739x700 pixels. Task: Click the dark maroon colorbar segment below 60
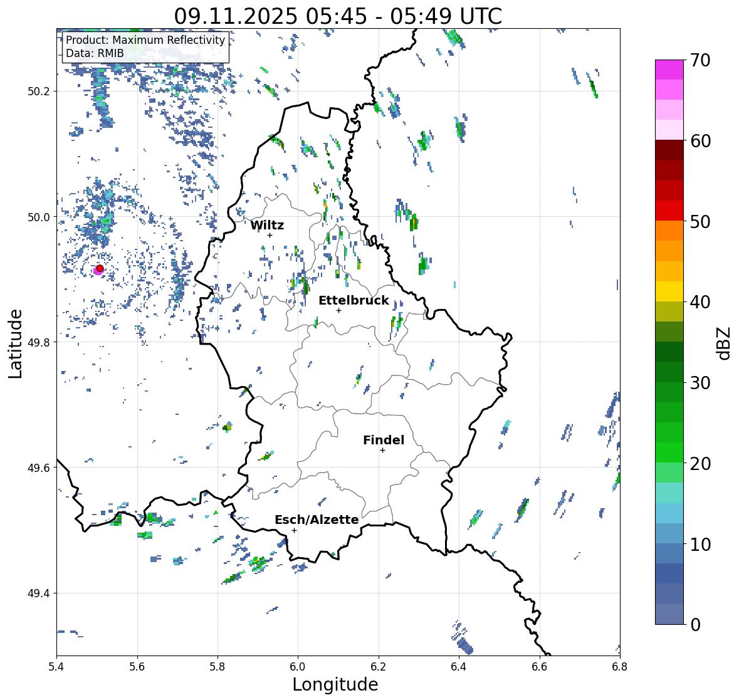tap(669, 150)
